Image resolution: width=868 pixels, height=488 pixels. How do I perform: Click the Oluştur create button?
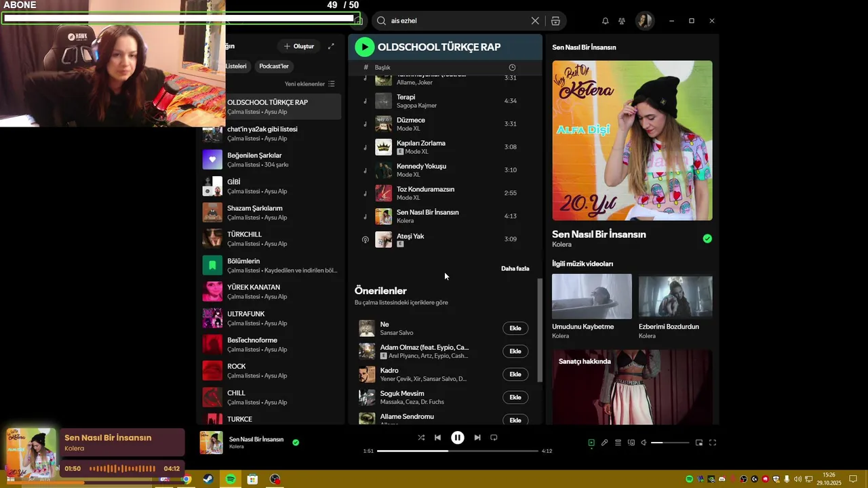pyautogui.click(x=299, y=46)
